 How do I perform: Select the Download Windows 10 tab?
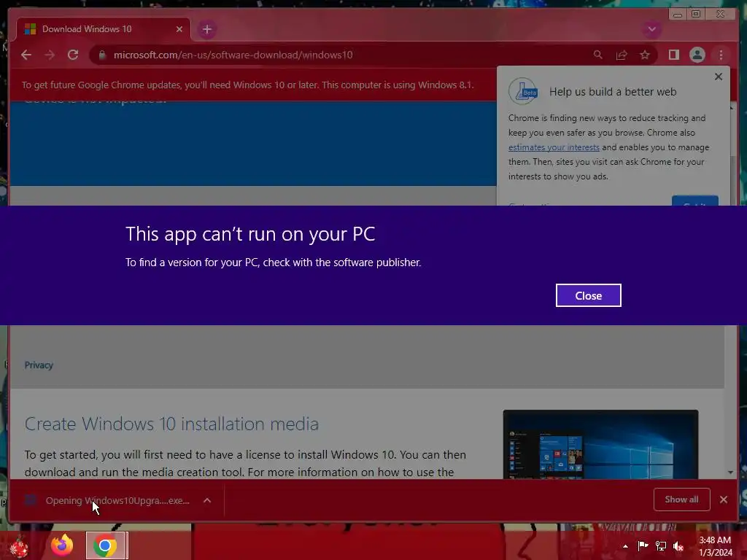click(104, 29)
